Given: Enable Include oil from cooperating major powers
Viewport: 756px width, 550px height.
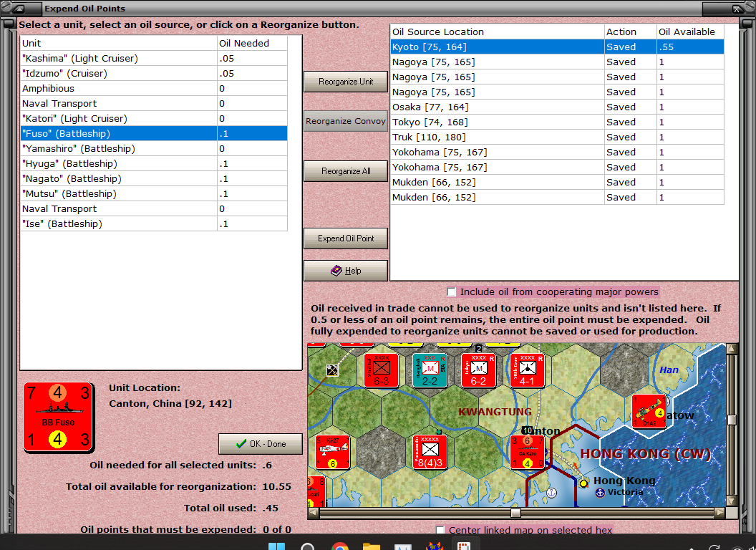Looking at the screenshot, I should point(451,292).
